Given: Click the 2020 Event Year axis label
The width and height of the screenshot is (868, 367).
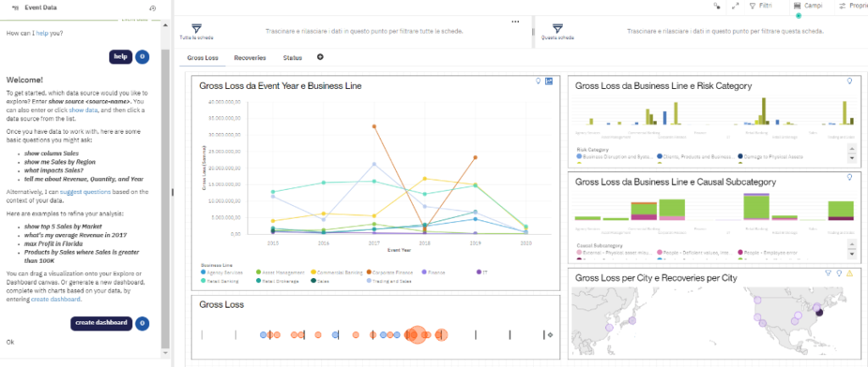Looking at the screenshot, I should point(526,242).
